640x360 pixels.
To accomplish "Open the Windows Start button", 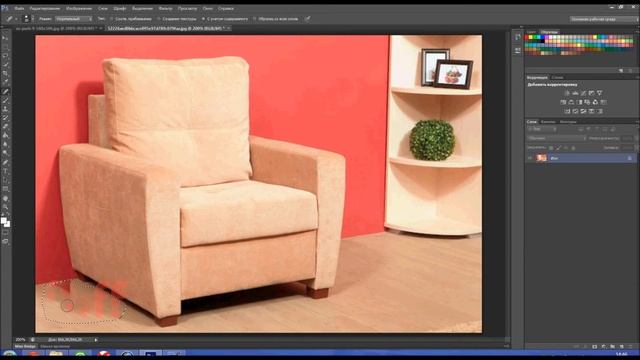I will pyautogui.click(x=10, y=354).
